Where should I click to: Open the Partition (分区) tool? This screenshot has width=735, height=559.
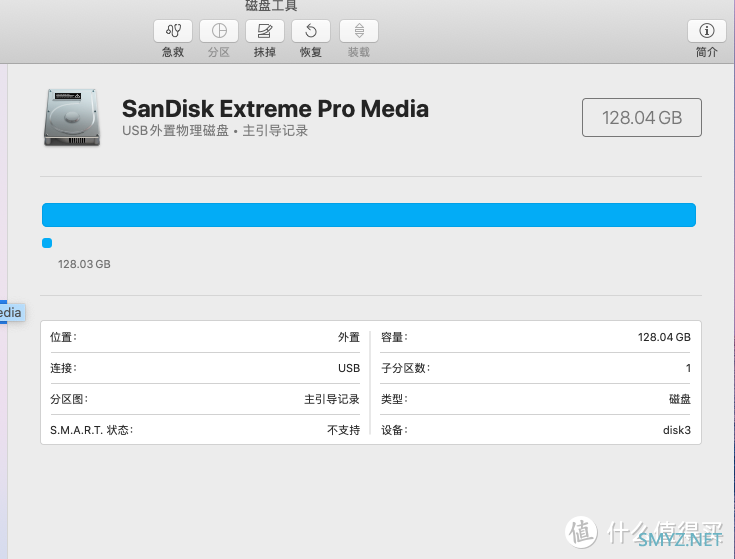point(219,31)
